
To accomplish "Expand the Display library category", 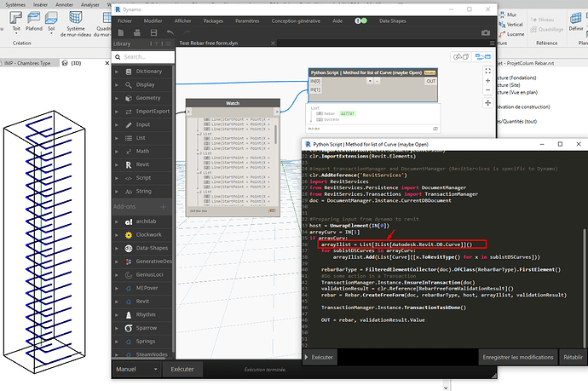I will [x=117, y=84].
